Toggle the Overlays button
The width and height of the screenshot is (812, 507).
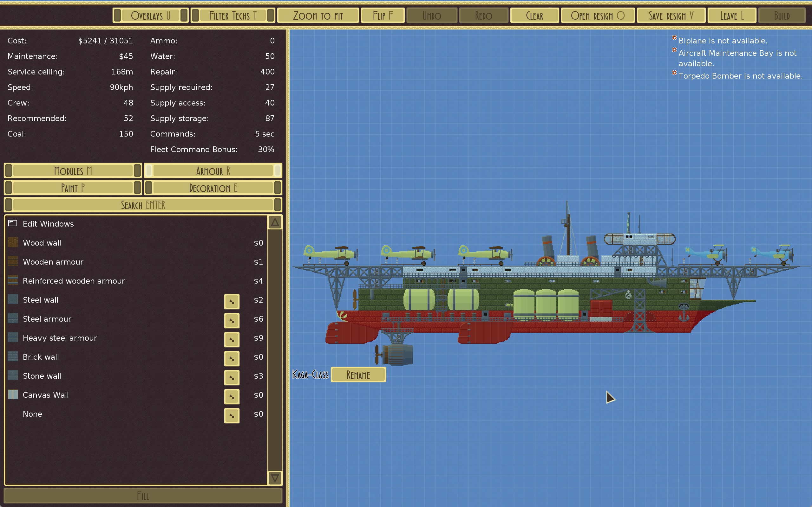click(x=150, y=16)
